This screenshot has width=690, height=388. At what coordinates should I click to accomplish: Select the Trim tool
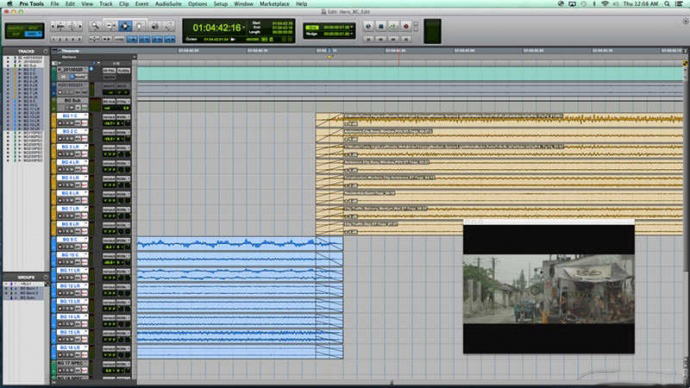(109, 26)
